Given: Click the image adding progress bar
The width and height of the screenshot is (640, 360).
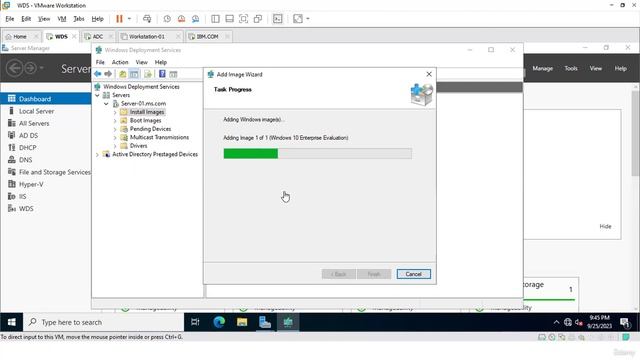Looking at the screenshot, I should coord(318,154).
